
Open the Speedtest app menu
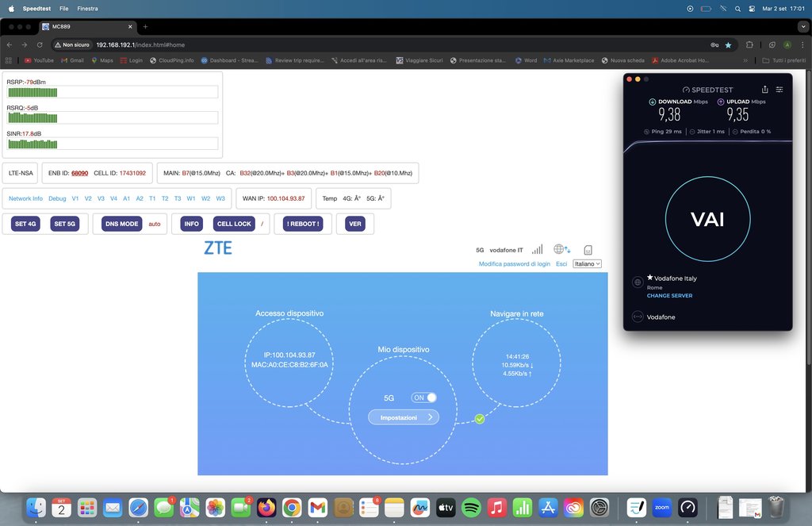click(36, 8)
